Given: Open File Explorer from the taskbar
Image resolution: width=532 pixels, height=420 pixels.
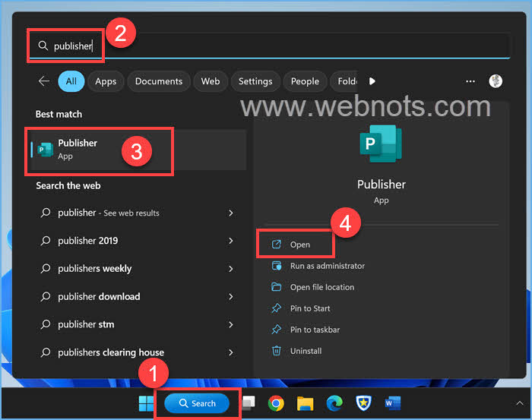Looking at the screenshot, I should click(305, 403).
